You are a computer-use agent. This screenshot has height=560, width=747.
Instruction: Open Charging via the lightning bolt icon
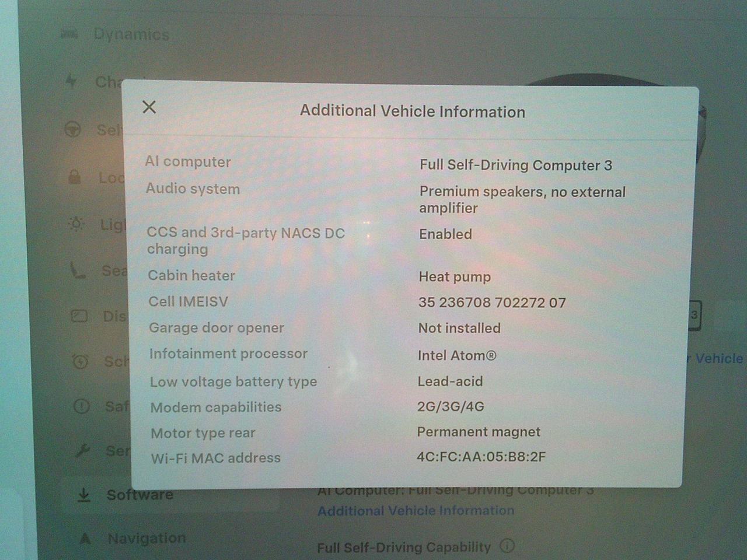point(72,80)
